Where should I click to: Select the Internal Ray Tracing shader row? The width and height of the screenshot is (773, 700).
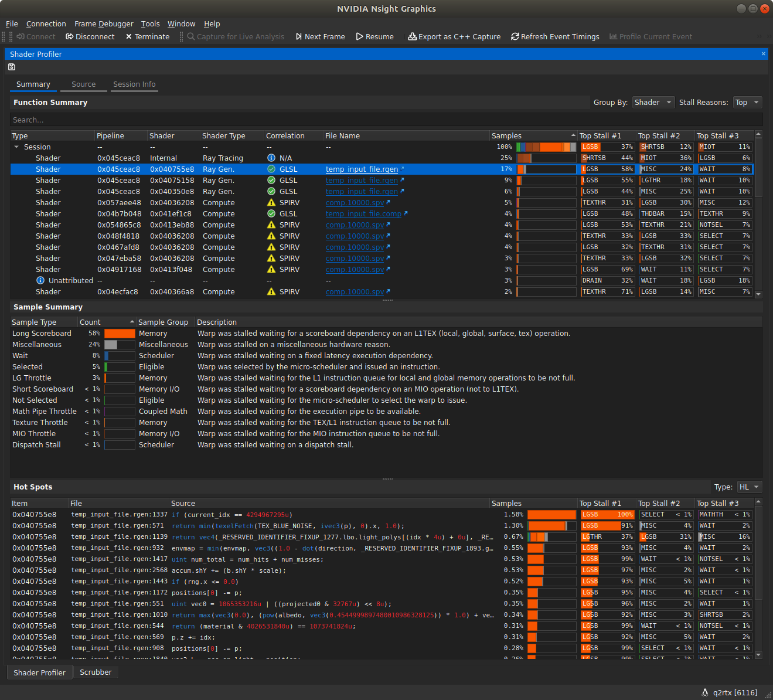click(382, 158)
